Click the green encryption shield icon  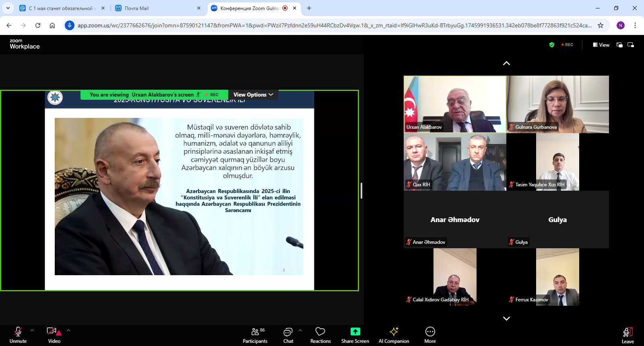pos(552,45)
